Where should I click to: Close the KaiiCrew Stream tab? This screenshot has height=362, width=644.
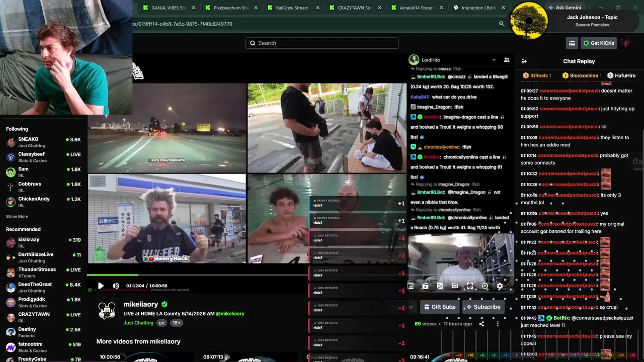[318, 8]
